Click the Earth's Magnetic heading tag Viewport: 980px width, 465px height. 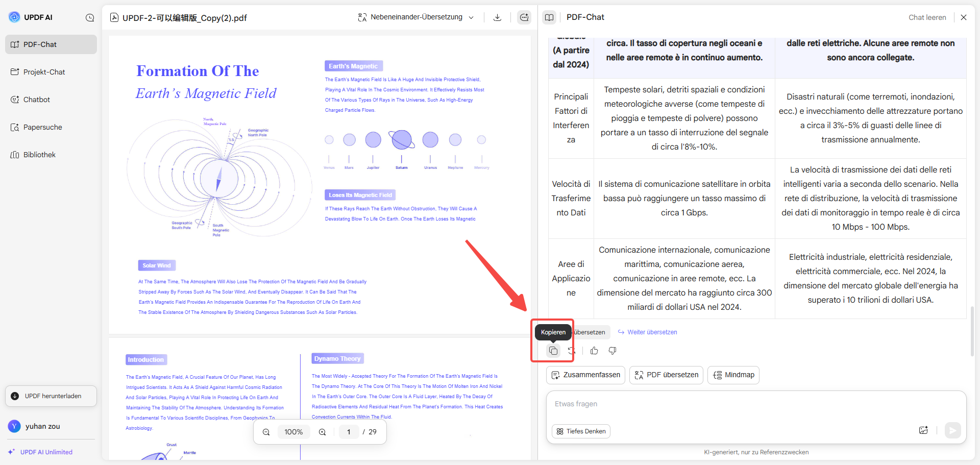(x=354, y=66)
